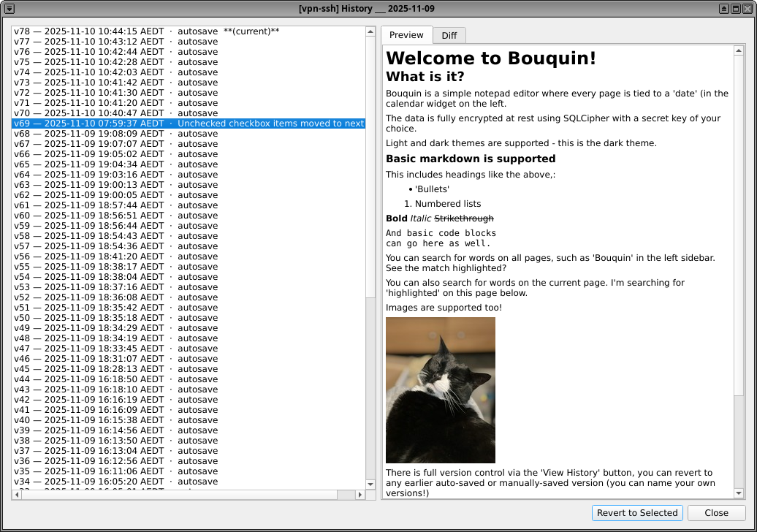Click the Revert to Selected button
Image resolution: width=757 pixels, height=532 pixels.
click(x=636, y=513)
